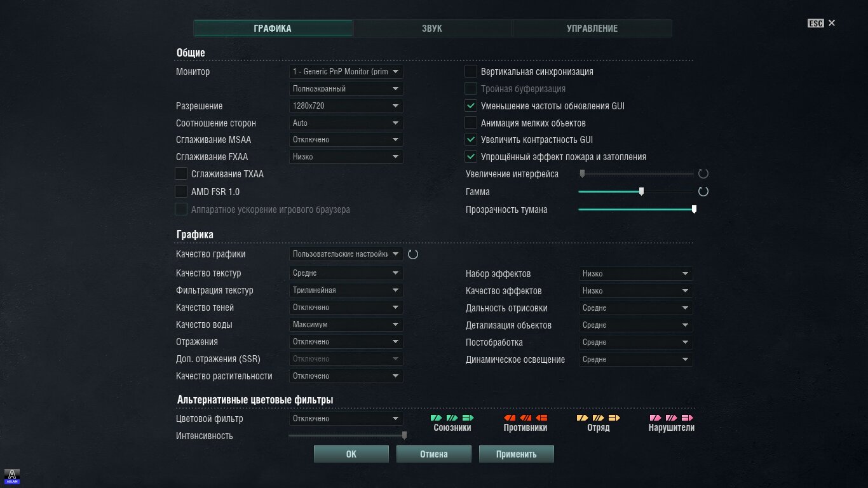The width and height of the screenshot is (868, 488).
Task: Open Дальность отрисовки dropdown
Action: 636,308
